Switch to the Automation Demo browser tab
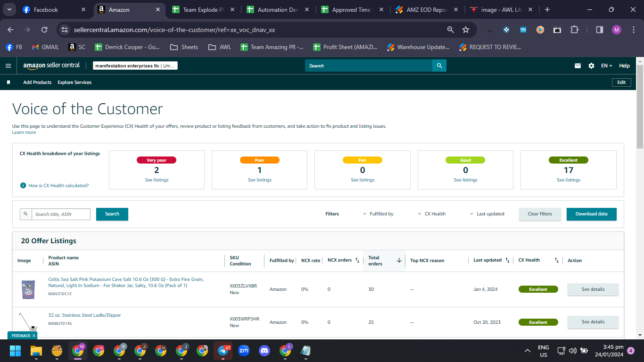This screenshot has width=644, height=362. point(277,9)
